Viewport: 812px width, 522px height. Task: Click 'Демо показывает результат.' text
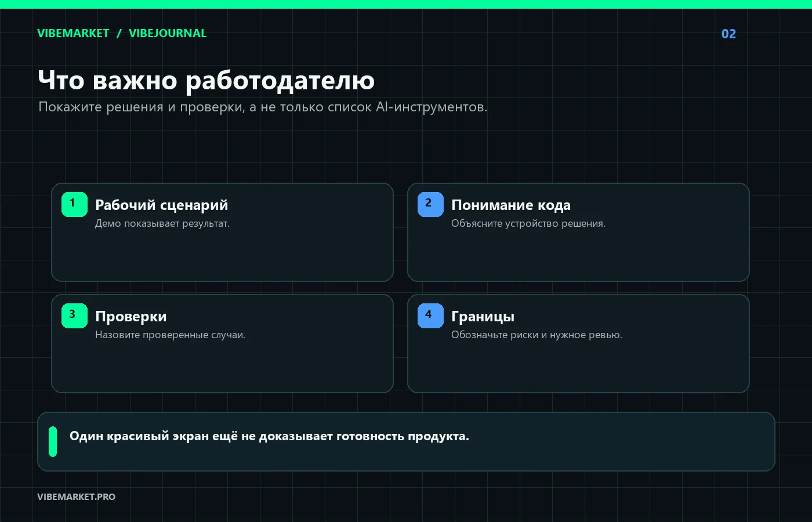[162, 223]
